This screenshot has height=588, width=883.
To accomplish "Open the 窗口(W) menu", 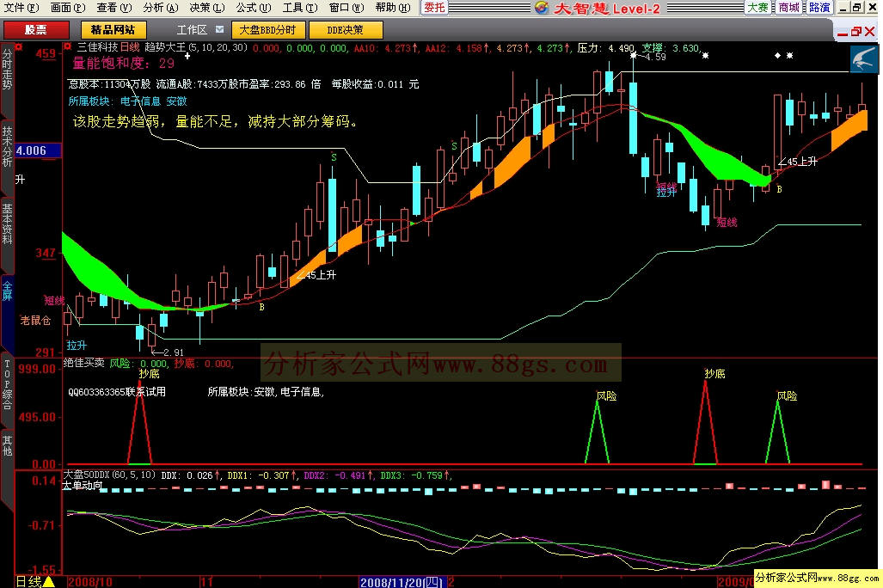I will coord(346,8).
